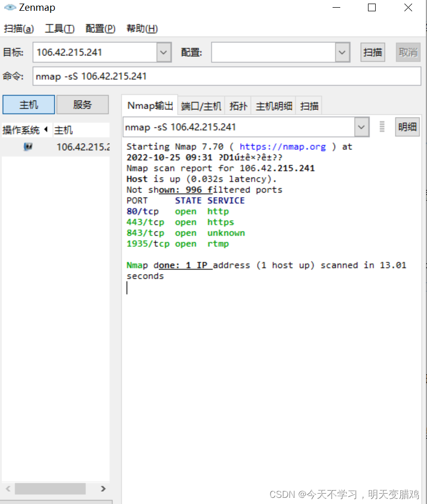Click the 'Not shown: 996 filtered ports' text

[204, 190]
